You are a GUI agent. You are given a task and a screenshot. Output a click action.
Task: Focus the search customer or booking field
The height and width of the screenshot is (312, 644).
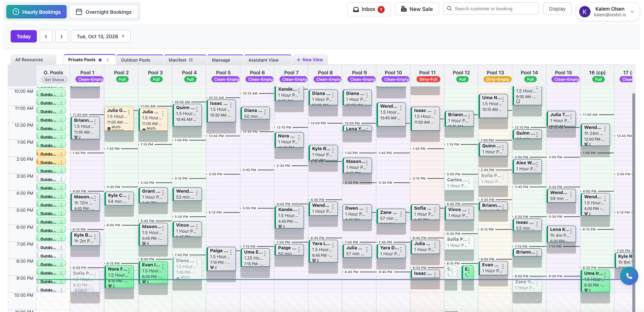pos(491,9)
